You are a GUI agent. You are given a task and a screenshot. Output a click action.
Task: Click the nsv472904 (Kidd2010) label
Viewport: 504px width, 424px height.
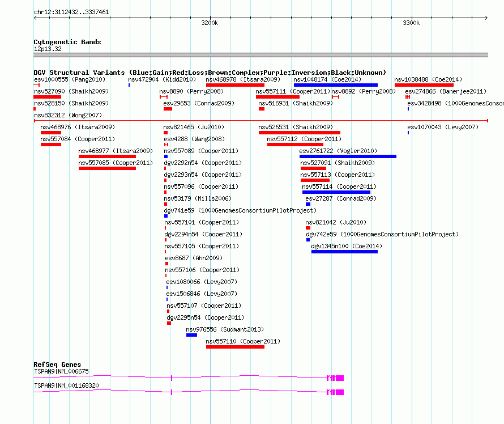(162, 79)
